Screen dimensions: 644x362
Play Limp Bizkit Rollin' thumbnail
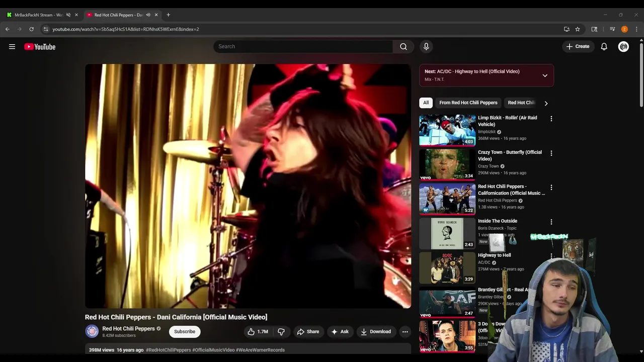coord(447,130)
